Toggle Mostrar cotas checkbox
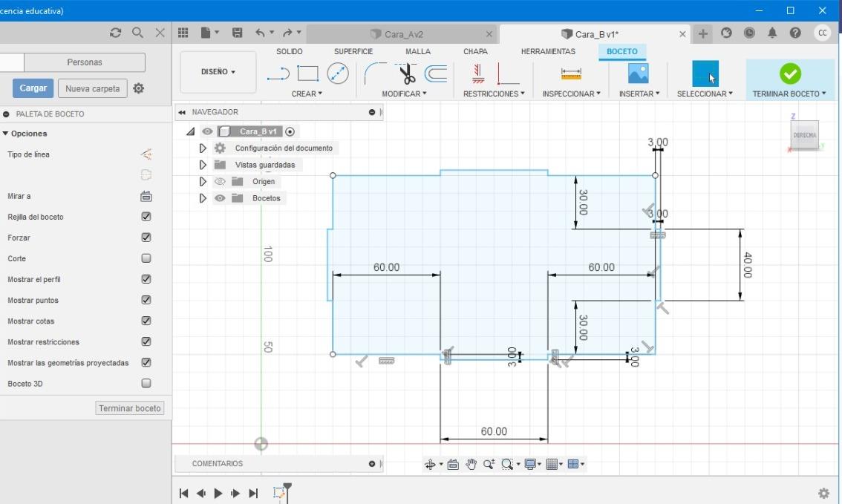 click(146, 321)
